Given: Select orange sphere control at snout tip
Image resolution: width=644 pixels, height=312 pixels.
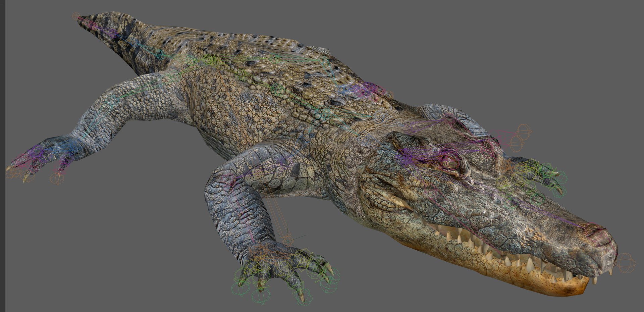Looking at the screenshot, I should click(626, 263).
